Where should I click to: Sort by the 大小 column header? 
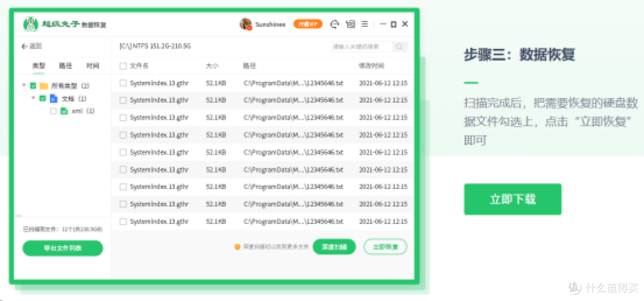coord(212,66)
